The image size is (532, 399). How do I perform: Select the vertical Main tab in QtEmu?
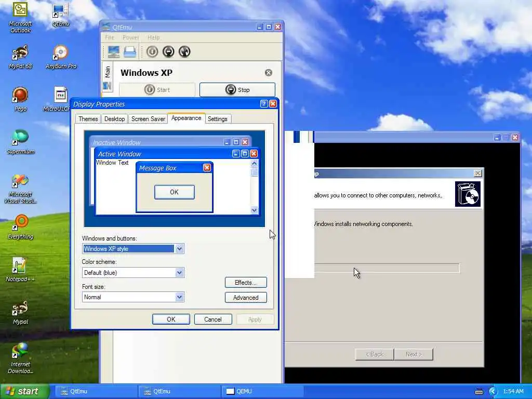click(x=108, y=72)
